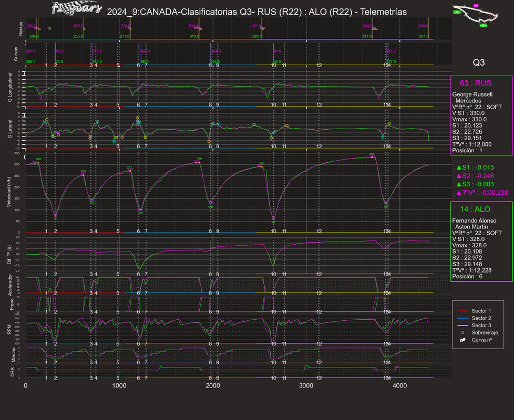
Task: Click the green delta 'S3 : -0.003'
Action: [x=475, y=184]
